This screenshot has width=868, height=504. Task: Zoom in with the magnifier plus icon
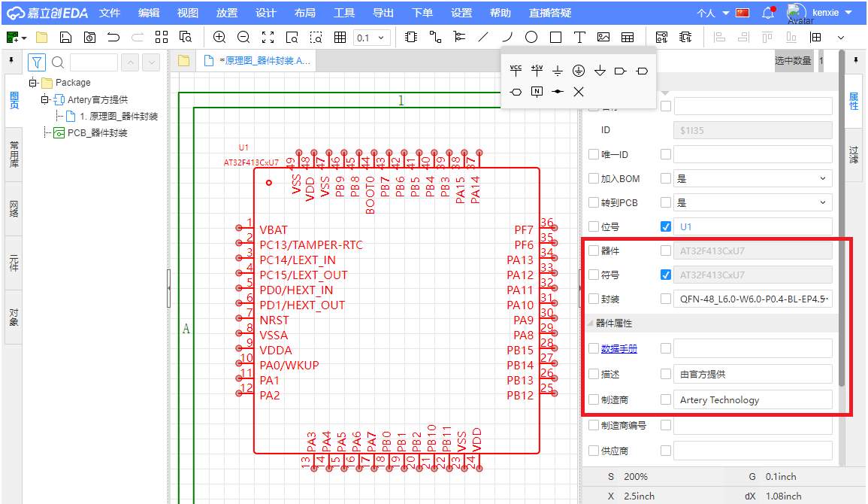point(219,37)
